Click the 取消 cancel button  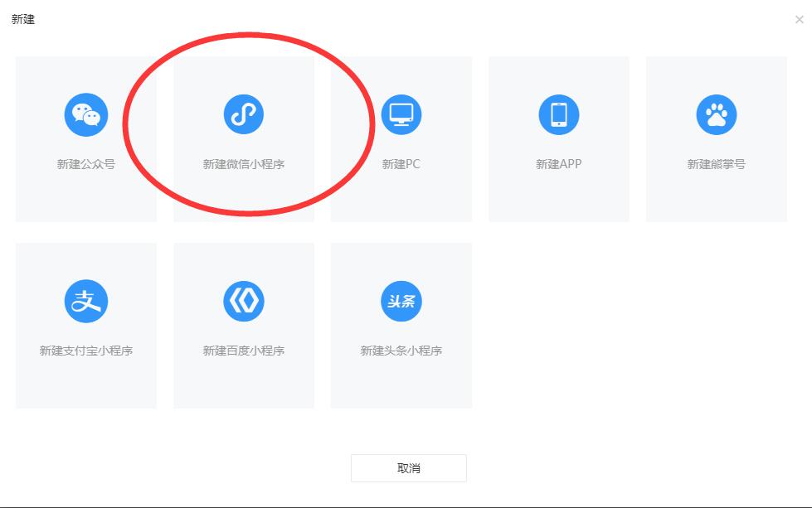409,468
